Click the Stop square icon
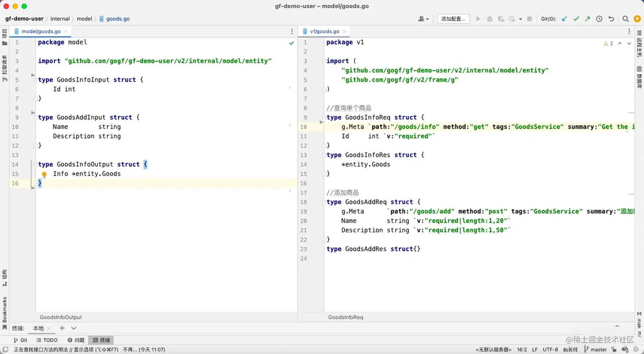The width and height of the screenshot is (644, 354). pos(529,19)
